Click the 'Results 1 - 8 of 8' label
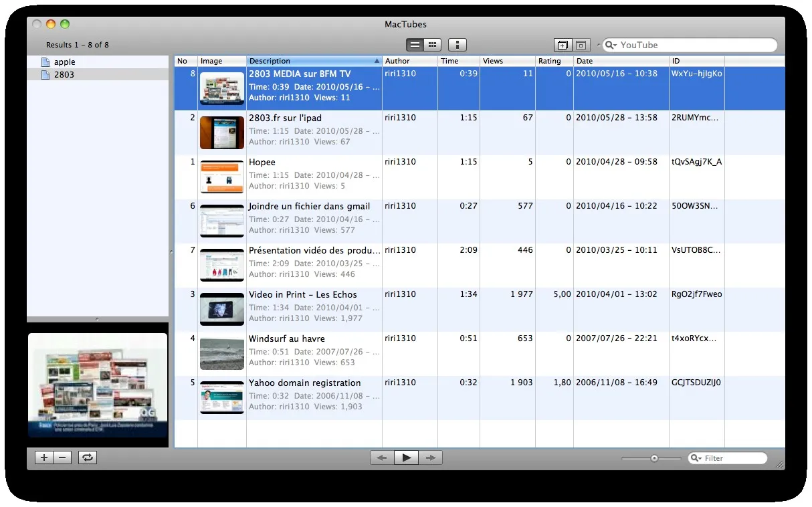The height and width of the screenshot is (507, 812). (78, 45)
